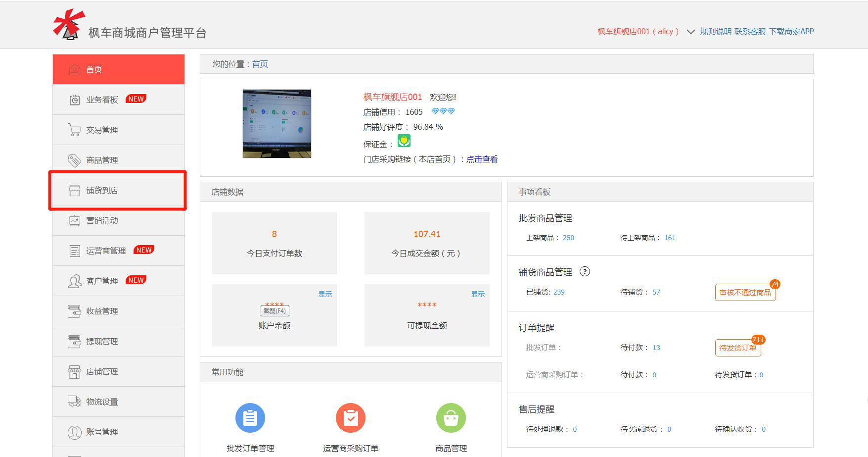This screenshot has width=868, height=457.
Task: Select 营销活动 from the left menu
Action: pos(102,221)
